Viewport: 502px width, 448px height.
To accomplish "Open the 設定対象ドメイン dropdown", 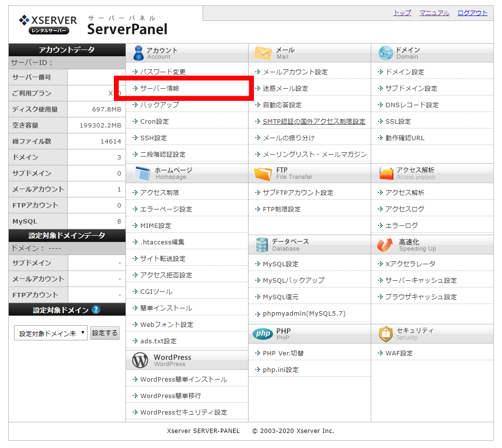I will [50, 333].
